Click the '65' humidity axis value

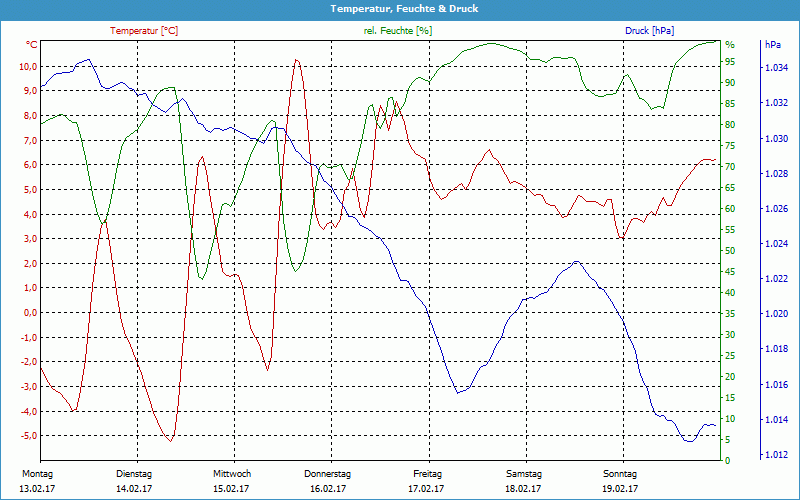[730, 188]
